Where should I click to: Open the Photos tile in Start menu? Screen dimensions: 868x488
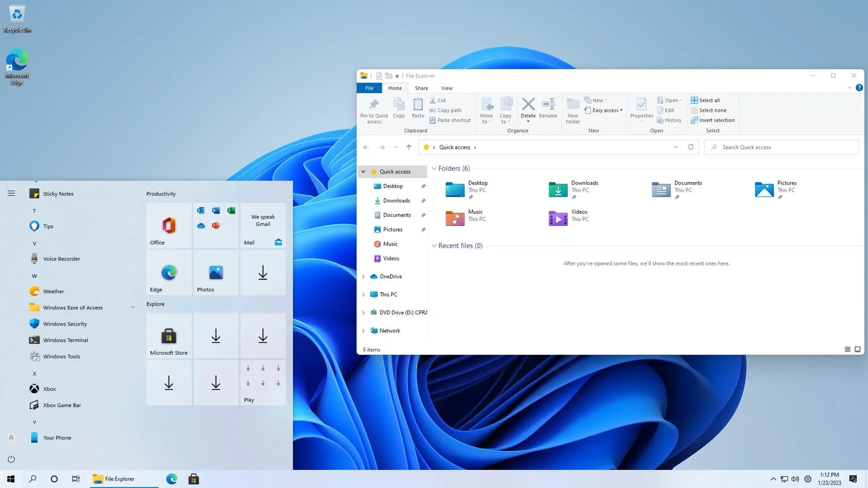coord(216,273)
